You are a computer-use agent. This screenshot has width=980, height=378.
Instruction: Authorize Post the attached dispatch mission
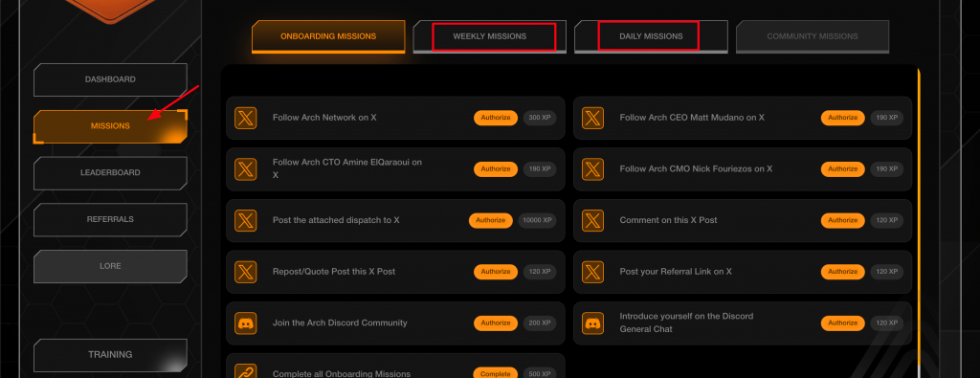point(491,220)
